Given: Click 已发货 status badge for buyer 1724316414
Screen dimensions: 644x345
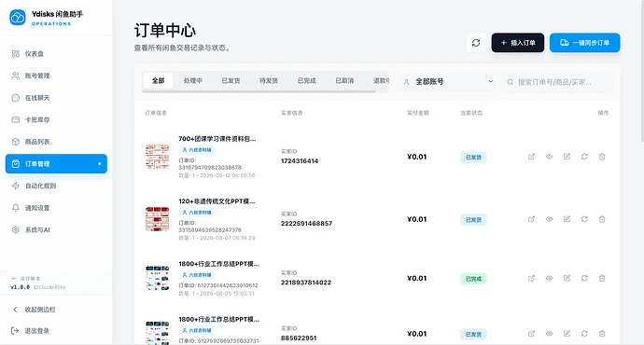Looking at the screenshot, I should click(x=473, y=158).
